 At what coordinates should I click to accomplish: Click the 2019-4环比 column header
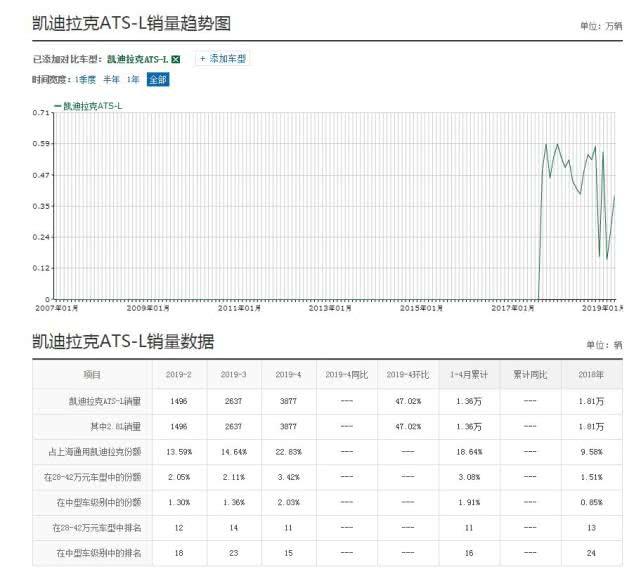pos(408,374)
